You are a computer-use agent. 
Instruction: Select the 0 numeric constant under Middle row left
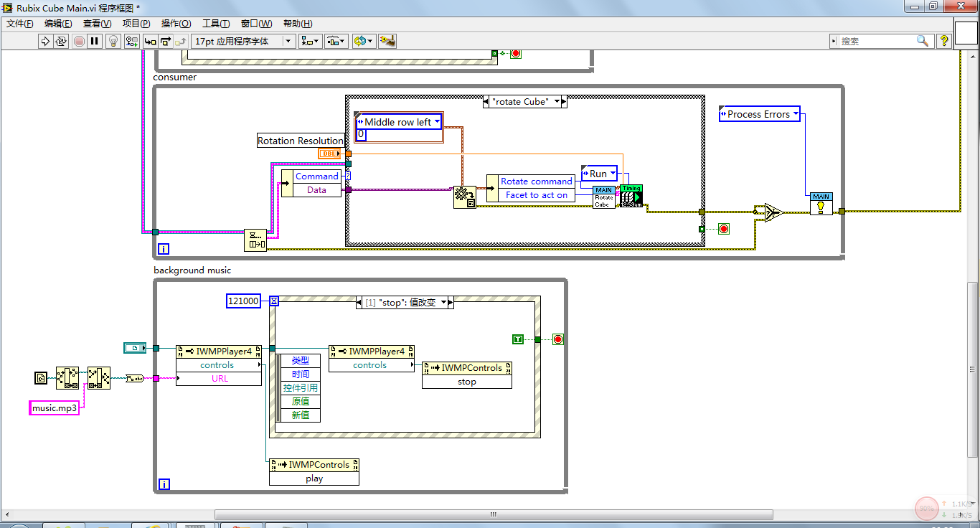click(362, 135)
